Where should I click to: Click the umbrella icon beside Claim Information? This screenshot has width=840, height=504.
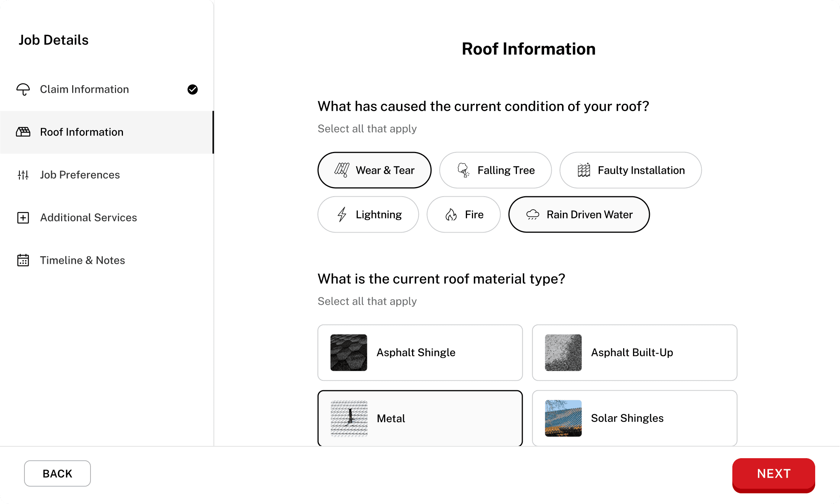(23, 89)
